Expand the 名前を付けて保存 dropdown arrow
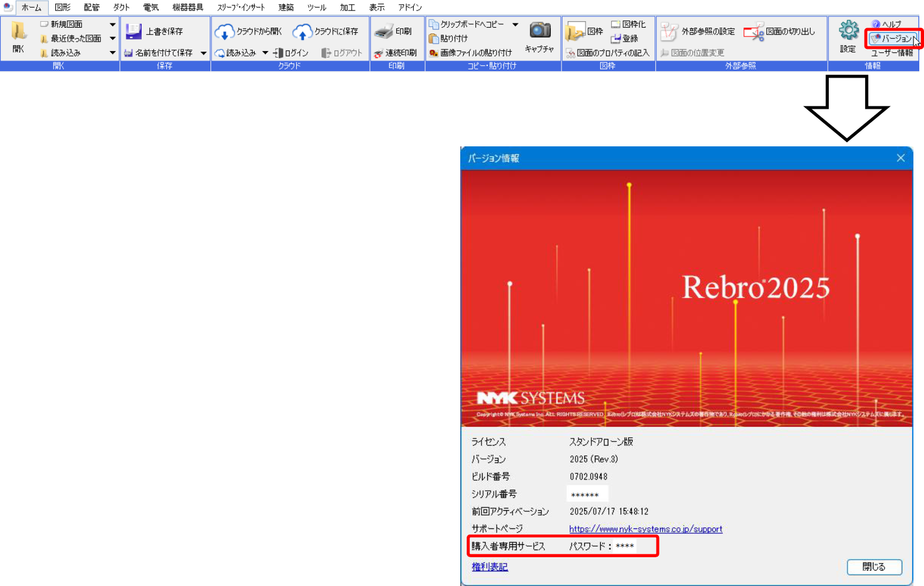 (203, 53)
